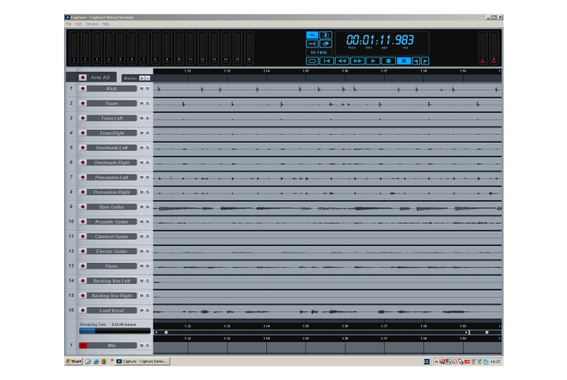Open the Help menu

click(x=106, y=24)
